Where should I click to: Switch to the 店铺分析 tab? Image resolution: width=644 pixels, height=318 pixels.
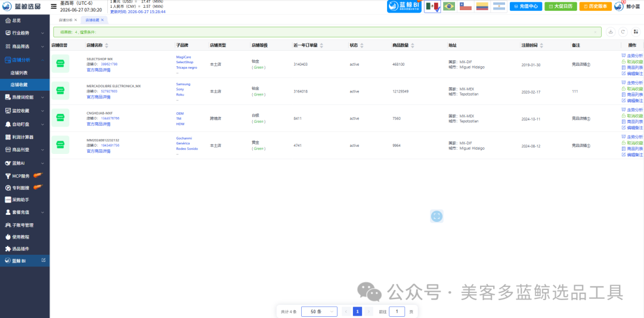[66, 20]
